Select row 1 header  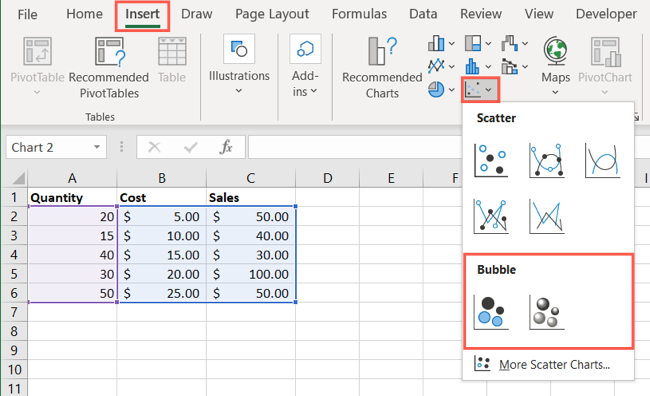pyautogui.click(x=14, y=197)
